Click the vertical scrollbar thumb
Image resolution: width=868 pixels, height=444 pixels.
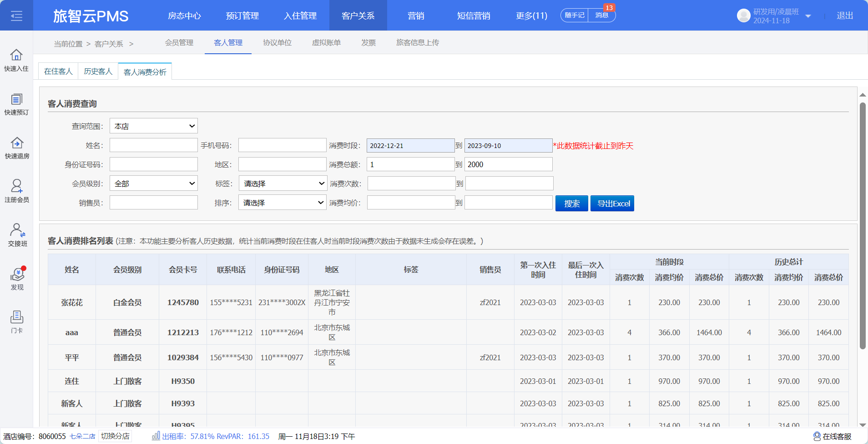tap(863, 225)
